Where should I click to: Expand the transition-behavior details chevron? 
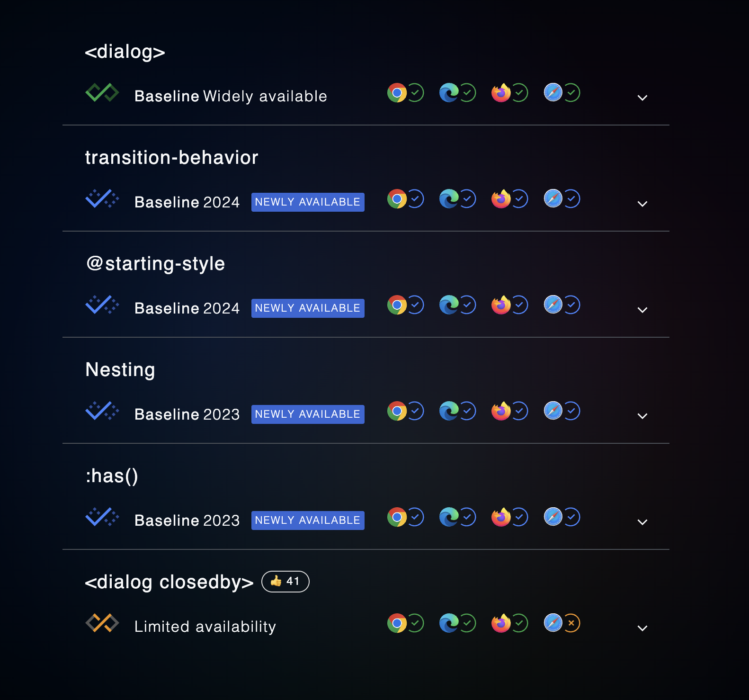(642, 204)
